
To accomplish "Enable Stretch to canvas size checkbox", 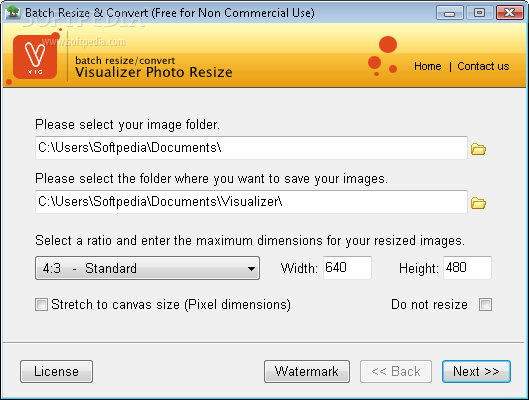I will (x=41, y=305).
